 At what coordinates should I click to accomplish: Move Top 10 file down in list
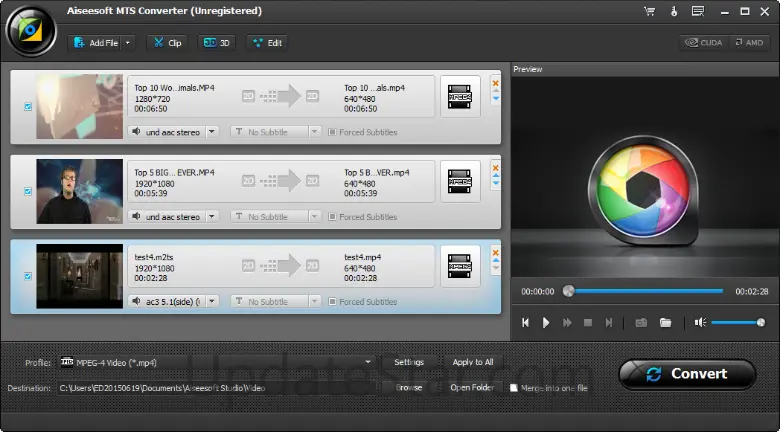[495, 99]
